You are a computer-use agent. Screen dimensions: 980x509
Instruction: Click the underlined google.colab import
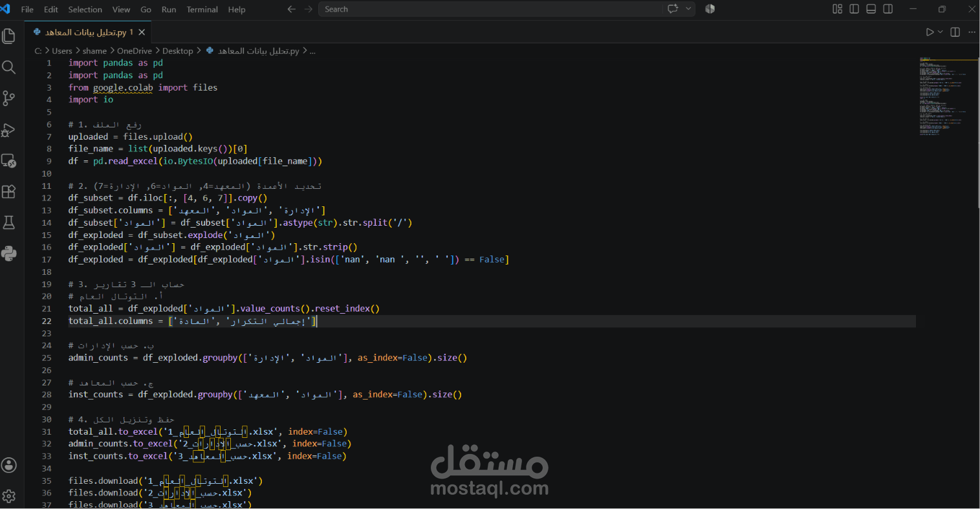click(x=123, y=88)
